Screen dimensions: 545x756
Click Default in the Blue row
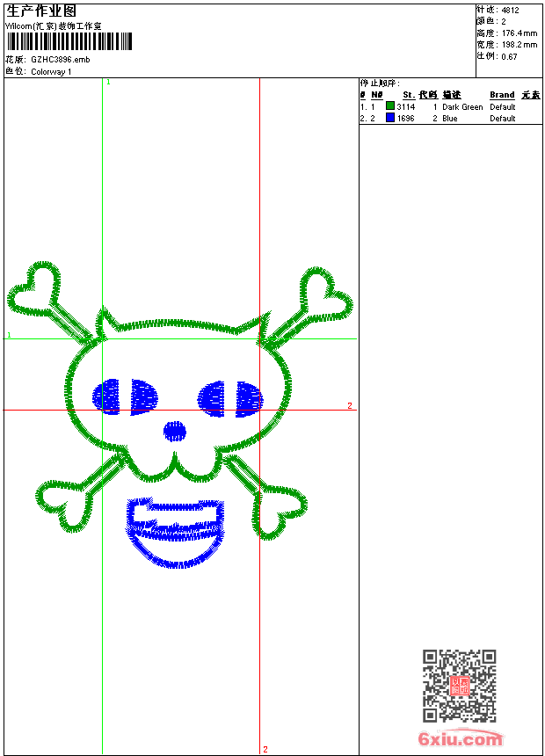click(503, 118)
